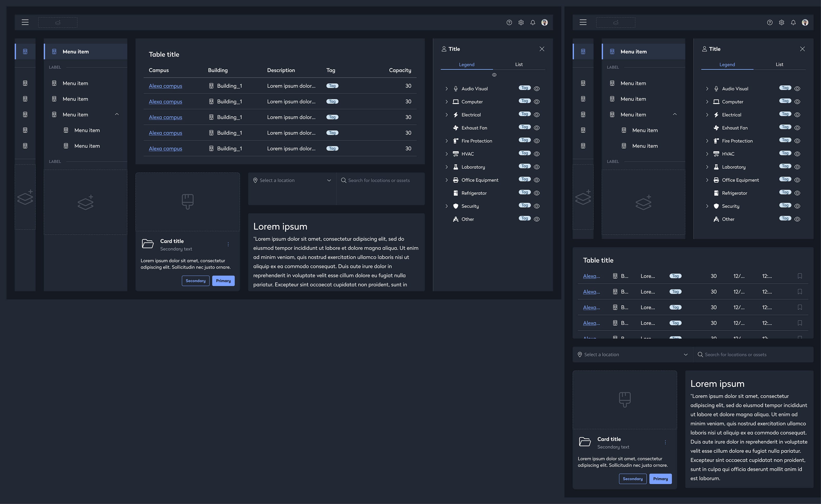Screen dimensions: 821x504
Task: Expand the Audio Visual tree item
Action: 447,88
